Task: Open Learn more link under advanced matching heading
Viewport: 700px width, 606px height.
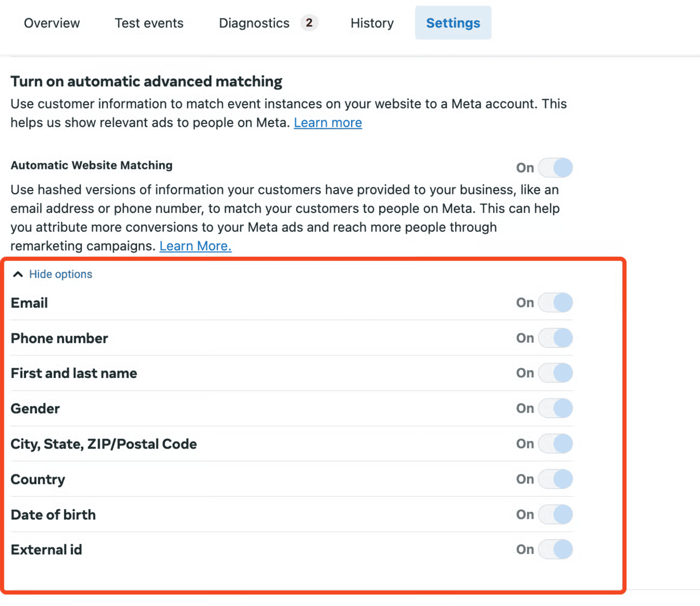Action: [328, 123]
